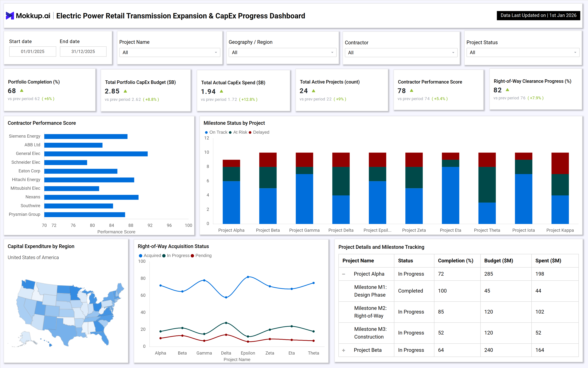Click Project Theta At Risk bar segment
This screenshot has width=588, height=368.
click(487, 185)
